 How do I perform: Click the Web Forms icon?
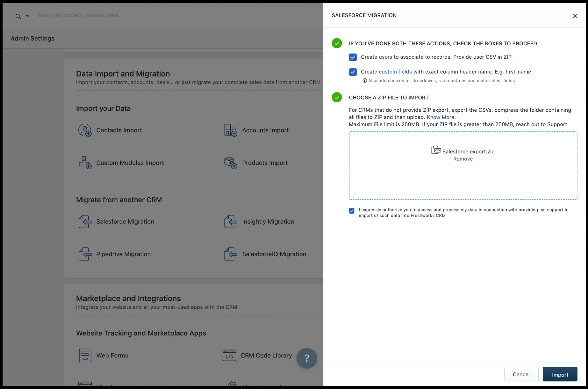coord(85,355)
